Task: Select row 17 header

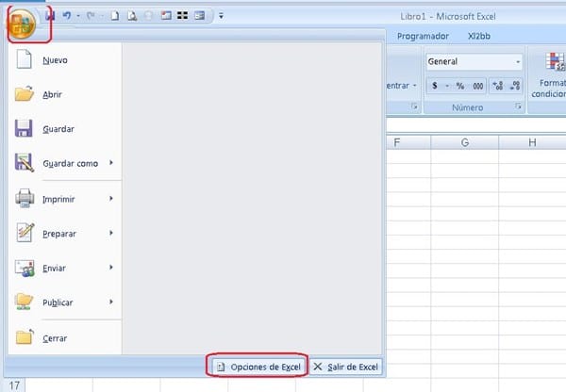Action: 14,385
